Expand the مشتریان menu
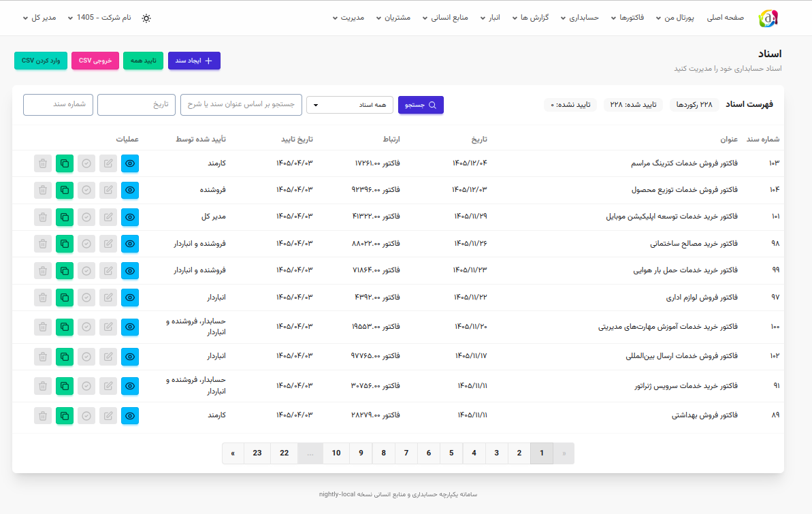This screenshot has width=812, height=514. 393,18
